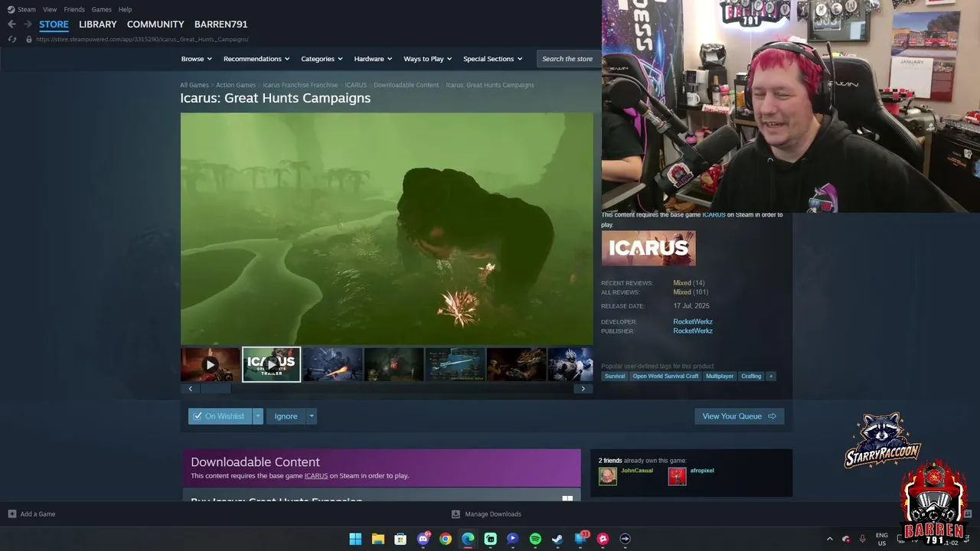The height and width of the screenshot is (551, 980).
Task: Open Microsoft Edge from the taskbar
Action: (x=468, y=539)
